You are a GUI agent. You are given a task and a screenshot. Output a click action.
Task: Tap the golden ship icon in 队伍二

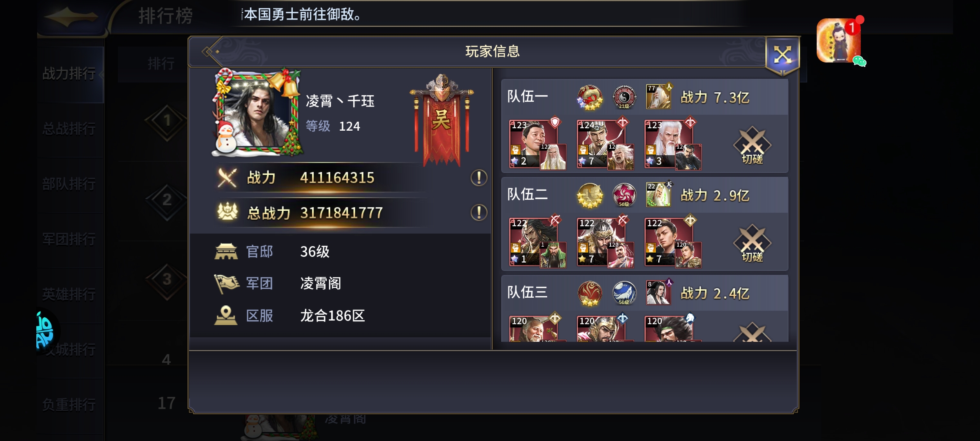pos(590,195)
